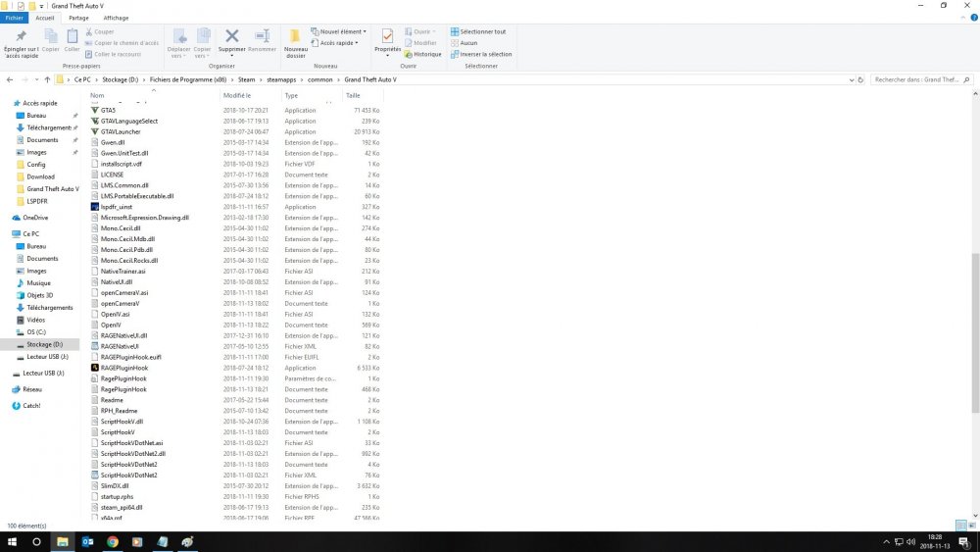Open the notification center icon
This screenshot has height=552, width=980.
point(963,542)
